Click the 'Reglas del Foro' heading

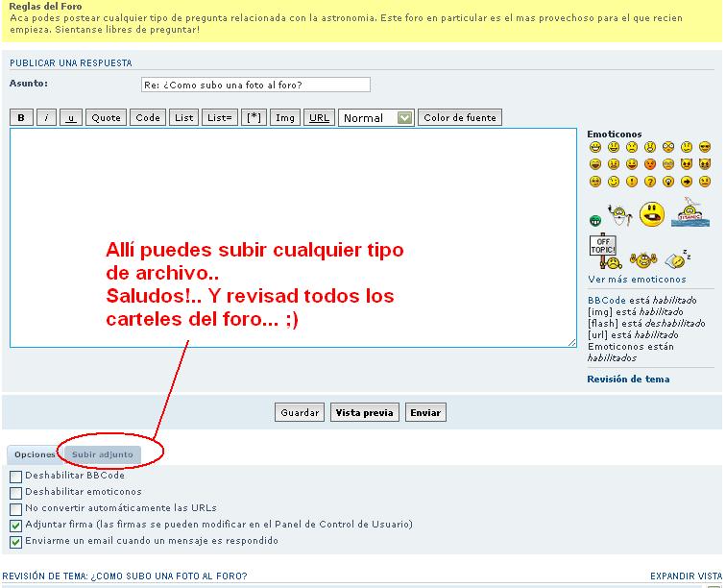pos(45,7)
